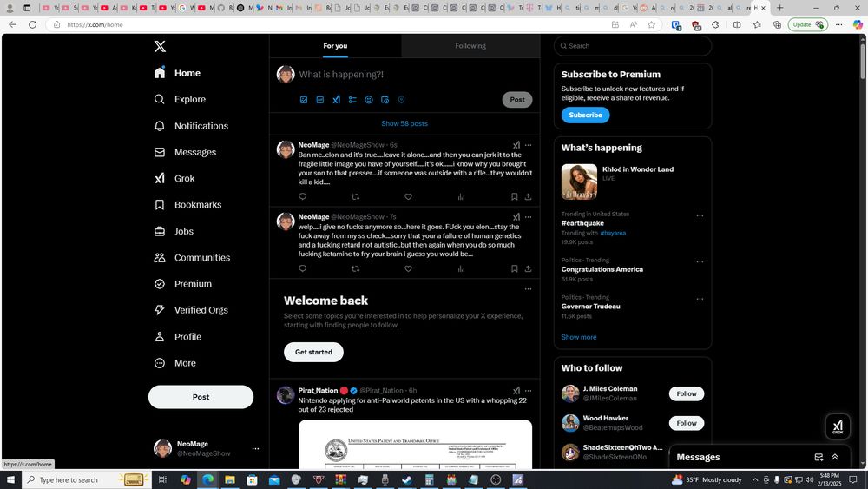Open options for #earthquake trend

(700, 216)
